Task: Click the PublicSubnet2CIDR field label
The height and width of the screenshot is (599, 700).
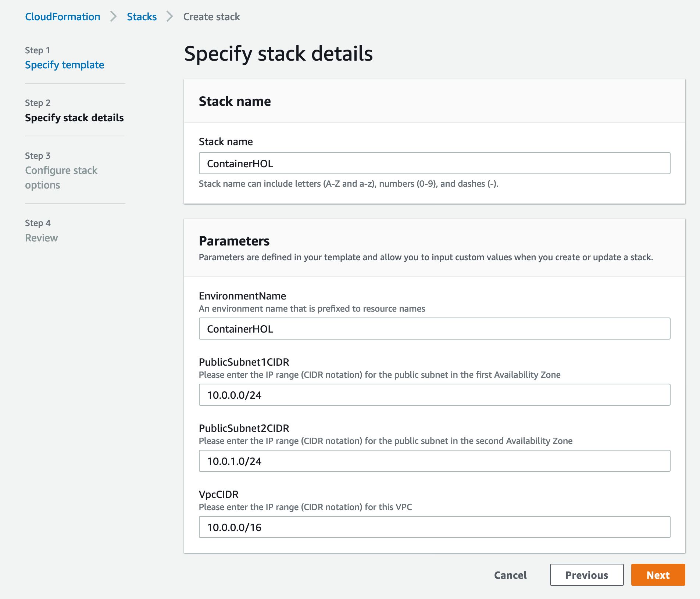Action: point(244,428)
